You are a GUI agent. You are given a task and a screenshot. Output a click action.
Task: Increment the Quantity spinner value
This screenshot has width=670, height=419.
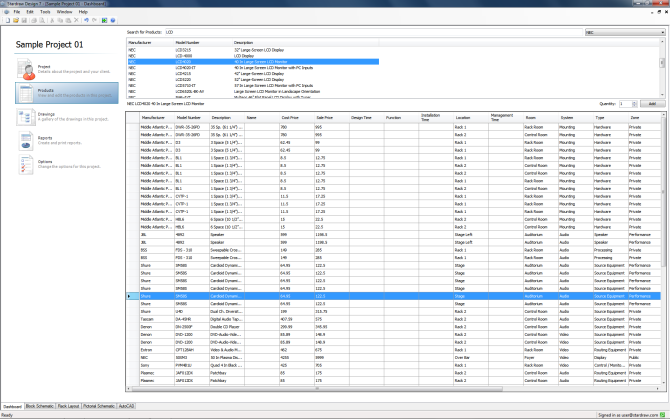(632, 101)
